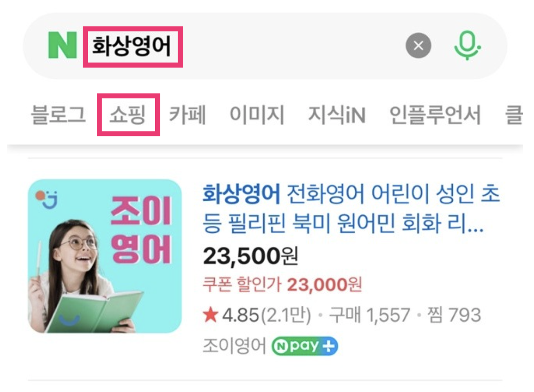Open the 인플루언서 tab

coord(435,114)
